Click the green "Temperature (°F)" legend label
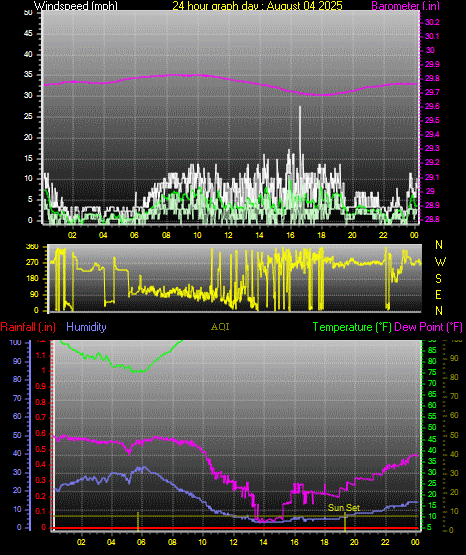This screenshot has height=555, width=466. [352, 327]
